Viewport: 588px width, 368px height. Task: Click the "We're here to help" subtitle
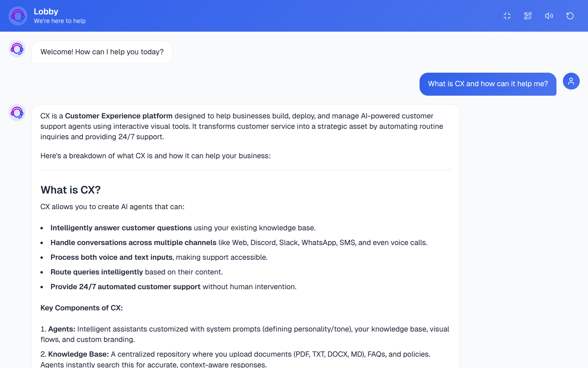[60, 21]
